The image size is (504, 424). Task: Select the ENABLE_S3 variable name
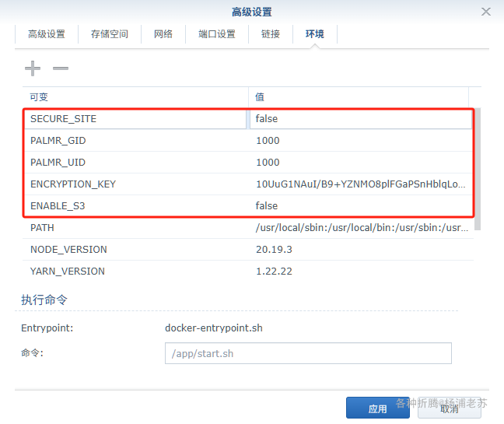[x=58, y=205]
